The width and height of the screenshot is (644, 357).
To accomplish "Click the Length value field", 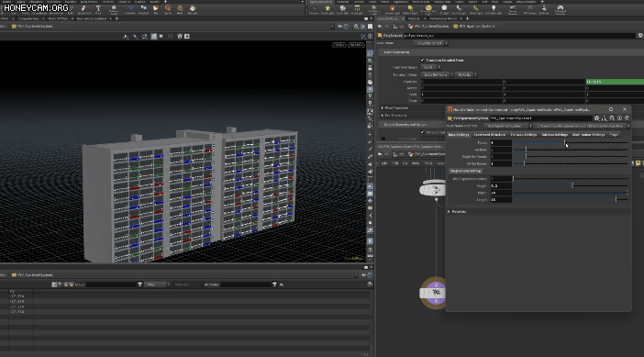I will pos(501,200).
